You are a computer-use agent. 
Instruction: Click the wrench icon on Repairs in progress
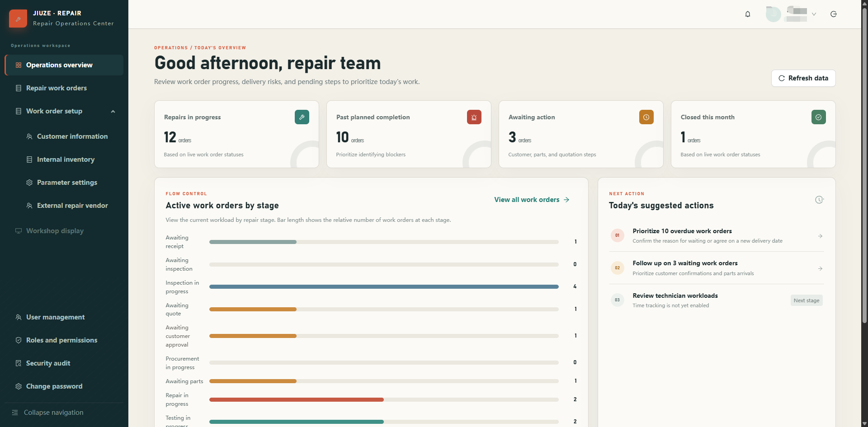[x=302, y=117]
